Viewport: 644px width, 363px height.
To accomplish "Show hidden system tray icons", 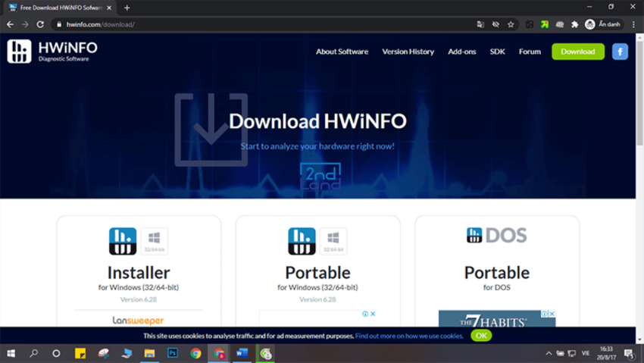I will 549,353.
